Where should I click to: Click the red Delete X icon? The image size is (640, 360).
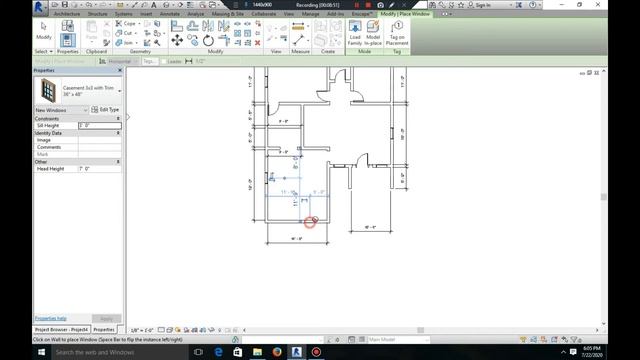pyautogui.click(x=258, y=42)
